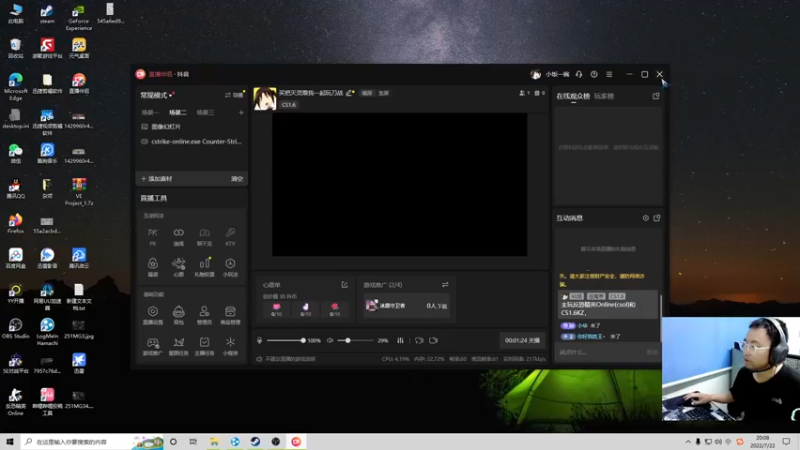Screen dimensions: 800x450
Task: Add a new scene with plus
Action: [x=241, y=112]
